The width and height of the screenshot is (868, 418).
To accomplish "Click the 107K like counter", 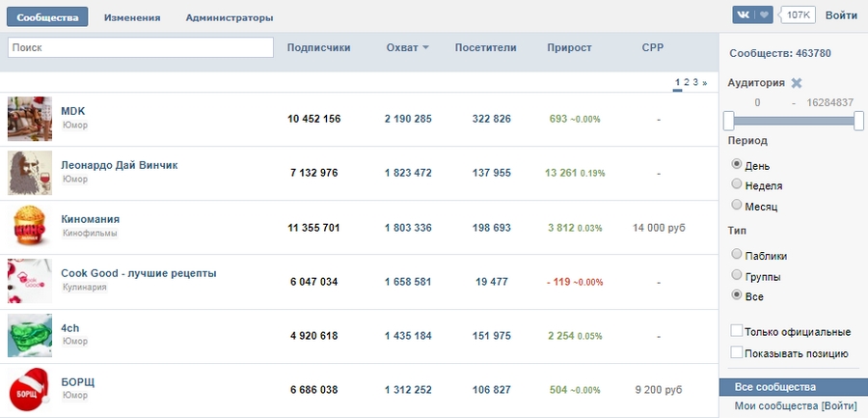I will (x=798, y=15).
